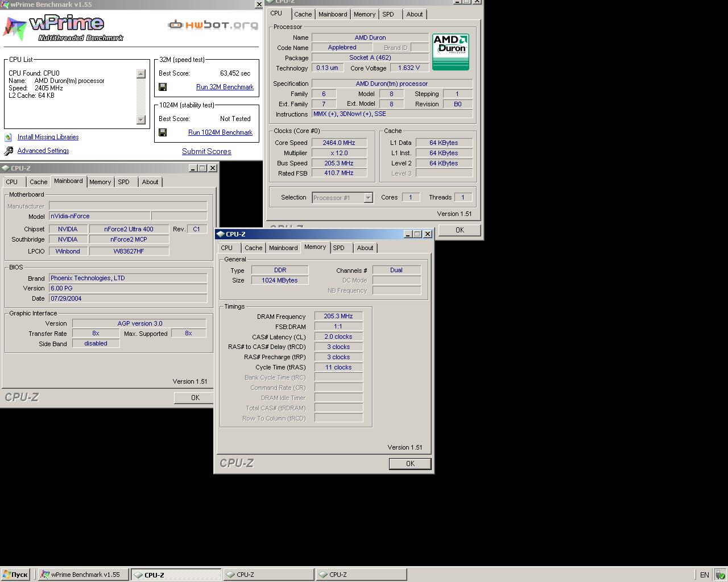Click the floppy icon beside Run 1024M Benchmark
The height and width of the screenshot is (582, 728).
[x=163, y=132]
